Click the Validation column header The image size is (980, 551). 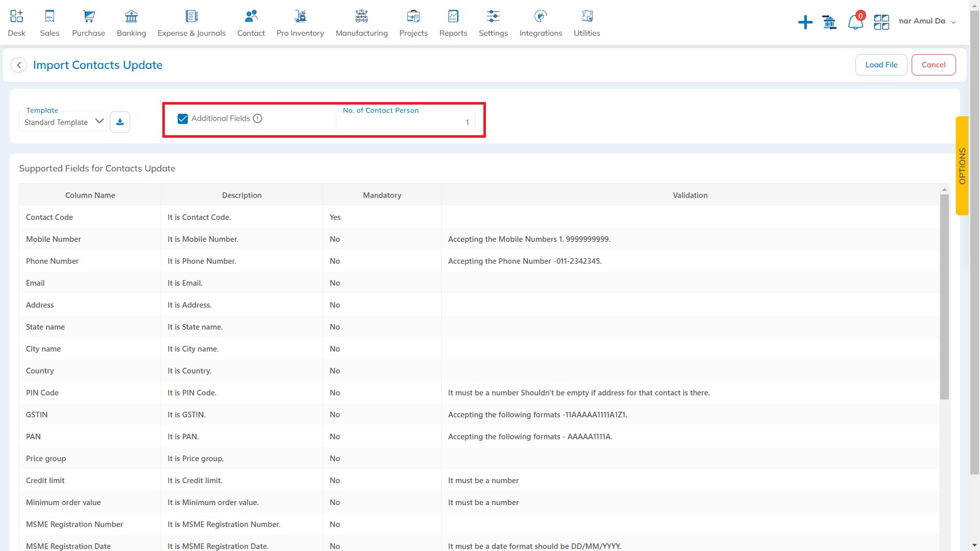690,195
